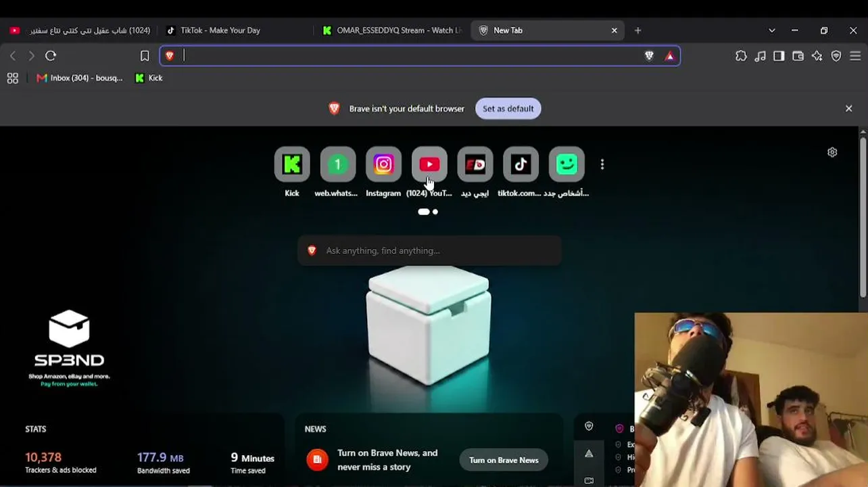Open the Brave Wallet icon

click(x=798, y=56)
